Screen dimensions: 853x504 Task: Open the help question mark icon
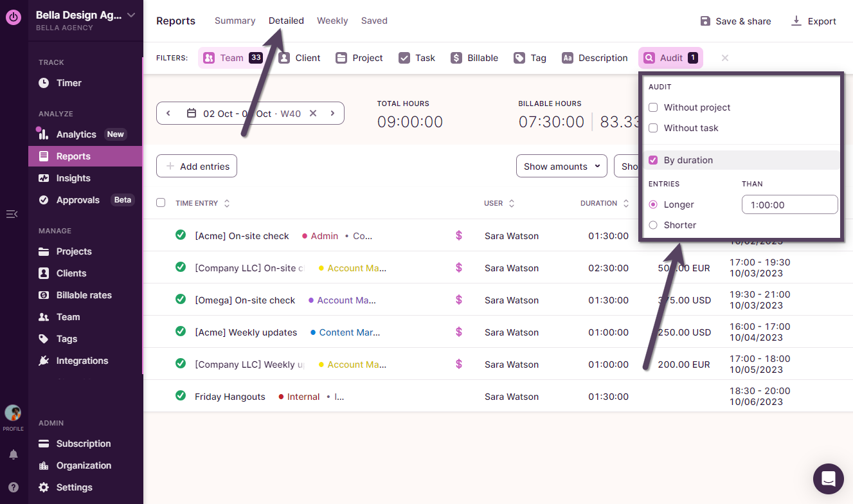[13, 487]
